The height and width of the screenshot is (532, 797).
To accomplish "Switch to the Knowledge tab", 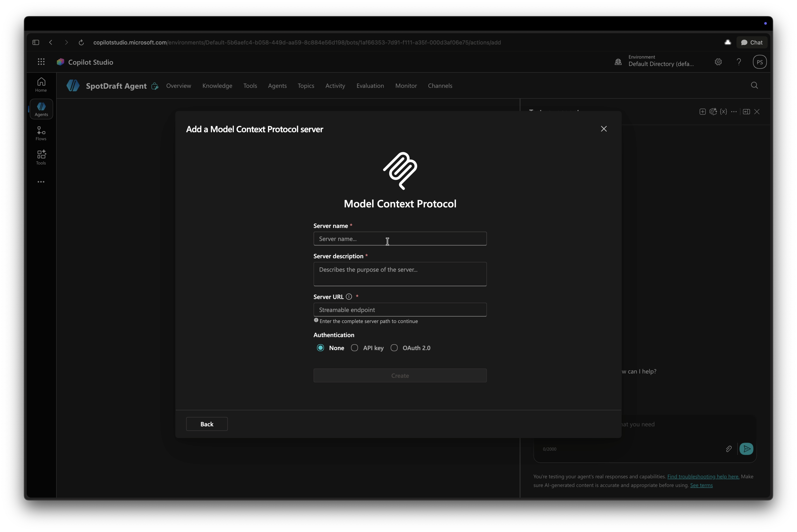I will pos(217,86).
